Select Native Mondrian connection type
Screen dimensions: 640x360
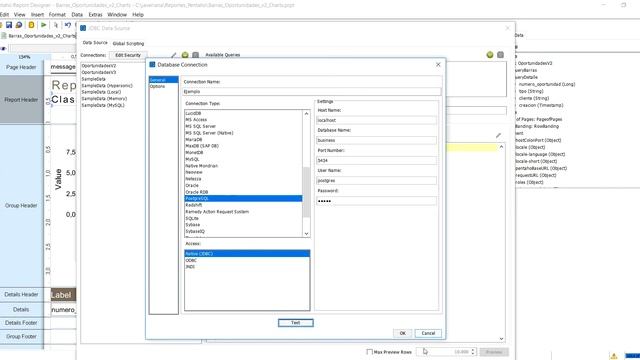[243, 166]
